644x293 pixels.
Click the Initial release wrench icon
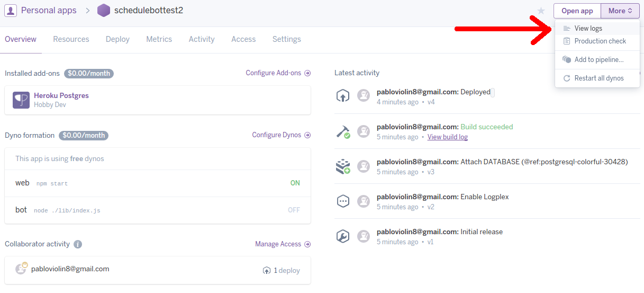[343, 236]
